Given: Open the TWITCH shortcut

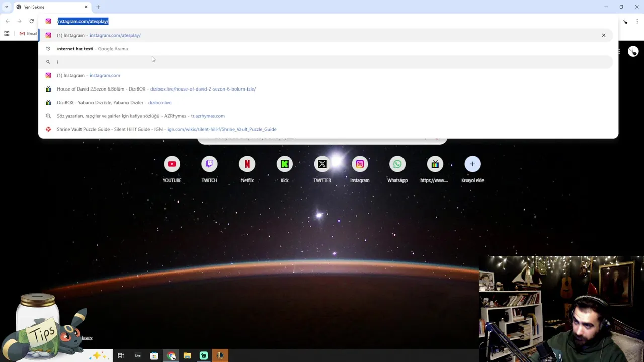Looking at the screenshot, I should point(209,169).
